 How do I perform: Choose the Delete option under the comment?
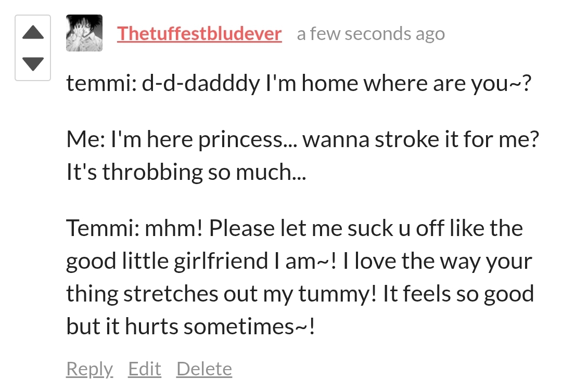205,369
